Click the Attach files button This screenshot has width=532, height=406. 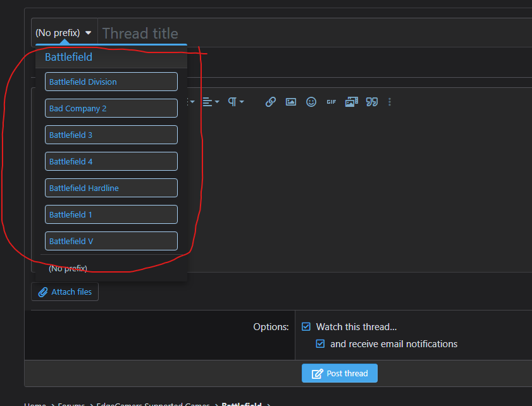[x=65, y=292]
